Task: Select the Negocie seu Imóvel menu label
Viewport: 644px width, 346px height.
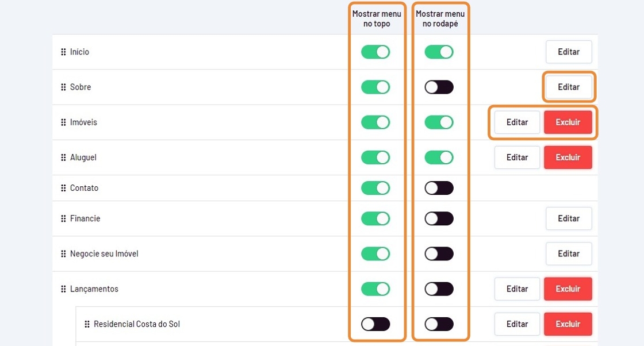Action: [x=104, y=253]
